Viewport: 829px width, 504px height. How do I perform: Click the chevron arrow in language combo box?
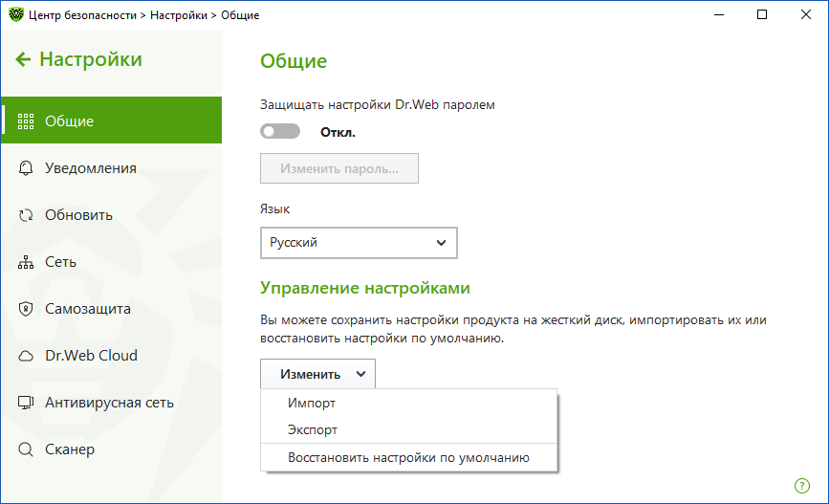pos(441,243)
